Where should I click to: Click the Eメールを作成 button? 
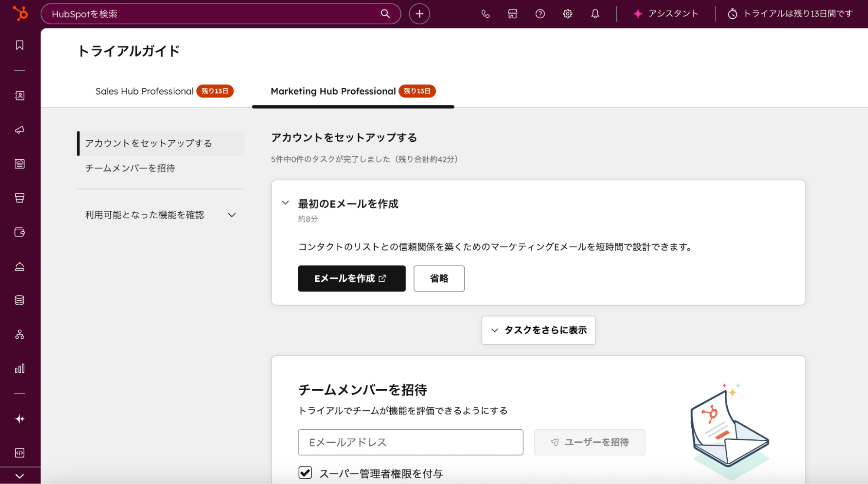click(x=351, y=278)
